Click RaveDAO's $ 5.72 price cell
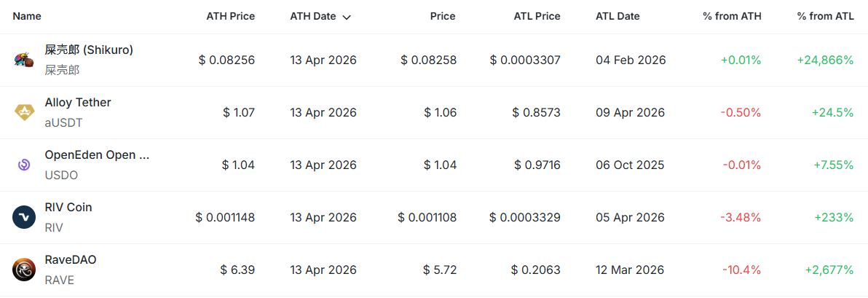This screenshot has height=298, width=868. [x=440, y=270]
